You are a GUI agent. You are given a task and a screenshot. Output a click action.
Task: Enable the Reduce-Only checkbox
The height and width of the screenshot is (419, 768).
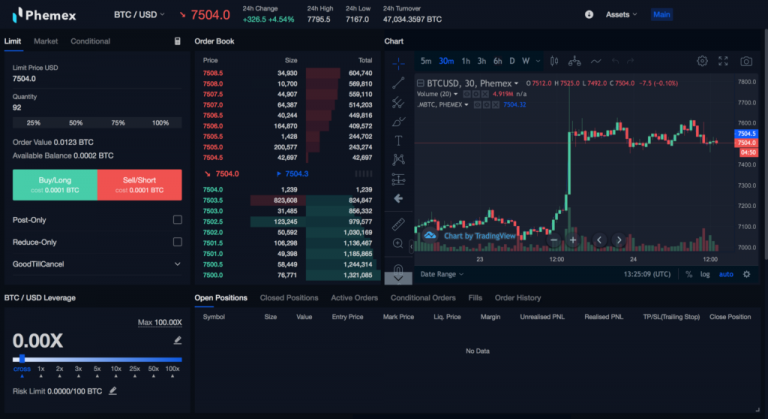177,242
